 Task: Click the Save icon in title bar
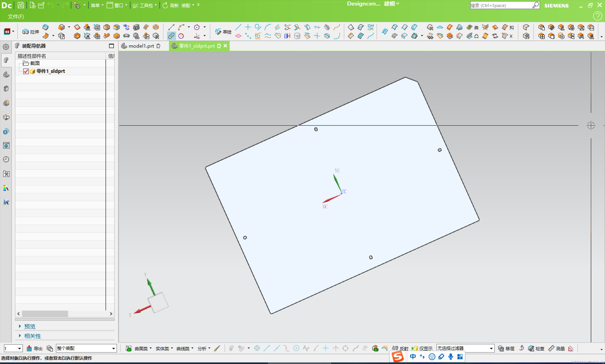pyautogui.click(x=21, y=5)
